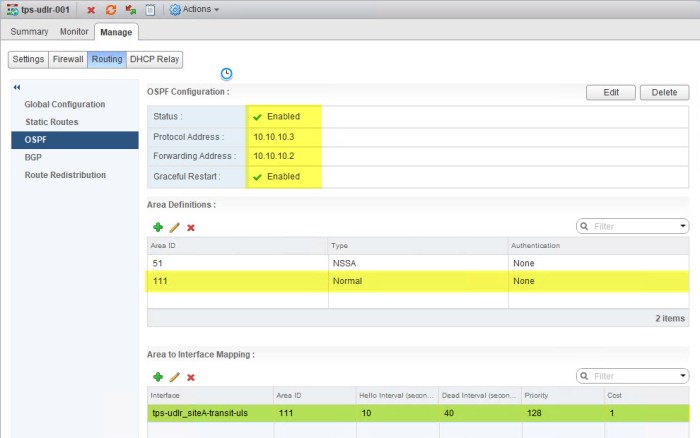Open BGP in the routing sidebar
This screenshot has height=438, width=700.
(33, 158)
